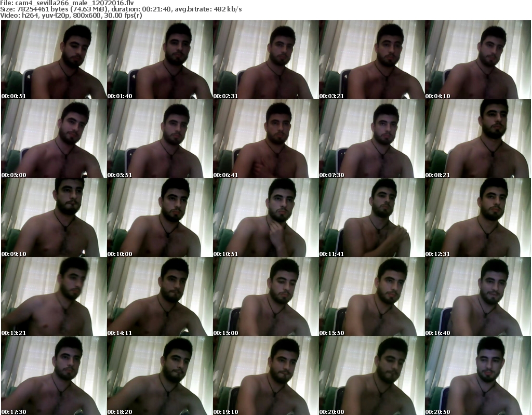This screenshot has width=532, height=415.
Task: Select the thumbnail stamped 00:02:31
Action: pyautogui.click(x=266, y=60)
